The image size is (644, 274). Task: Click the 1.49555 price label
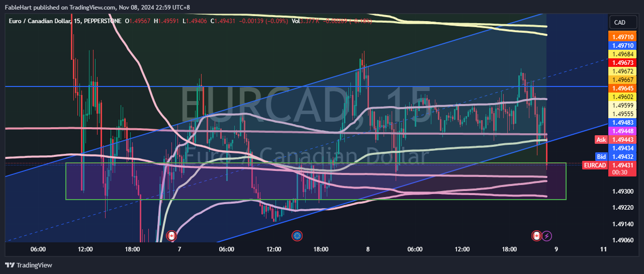click(x=623, y=114)
